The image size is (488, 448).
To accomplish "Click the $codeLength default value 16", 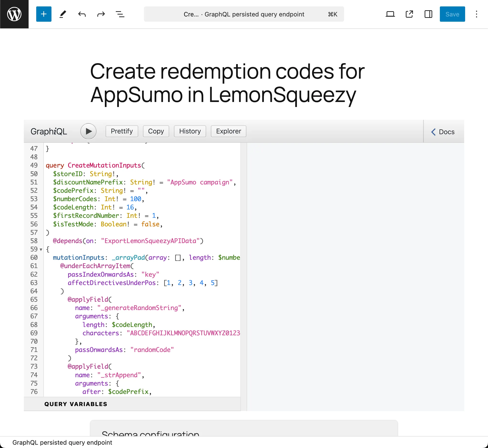I will [x=130, y=207].
